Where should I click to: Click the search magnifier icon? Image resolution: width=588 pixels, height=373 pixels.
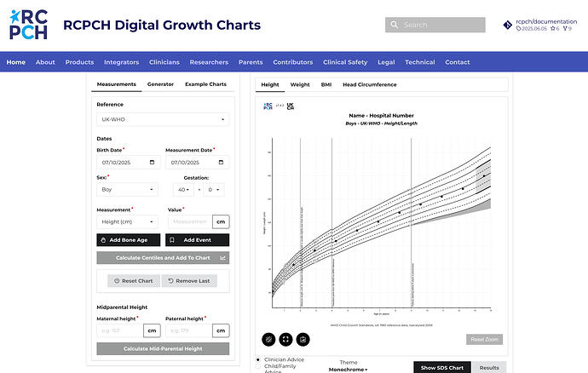394,25
